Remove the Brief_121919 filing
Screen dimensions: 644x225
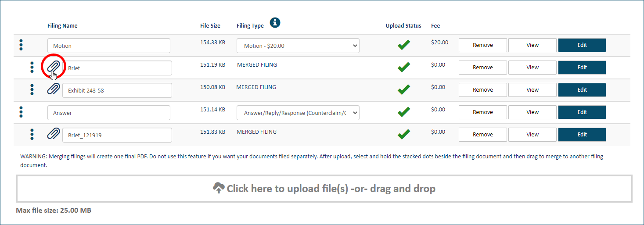pyautogui.click(x=483, y=135)
